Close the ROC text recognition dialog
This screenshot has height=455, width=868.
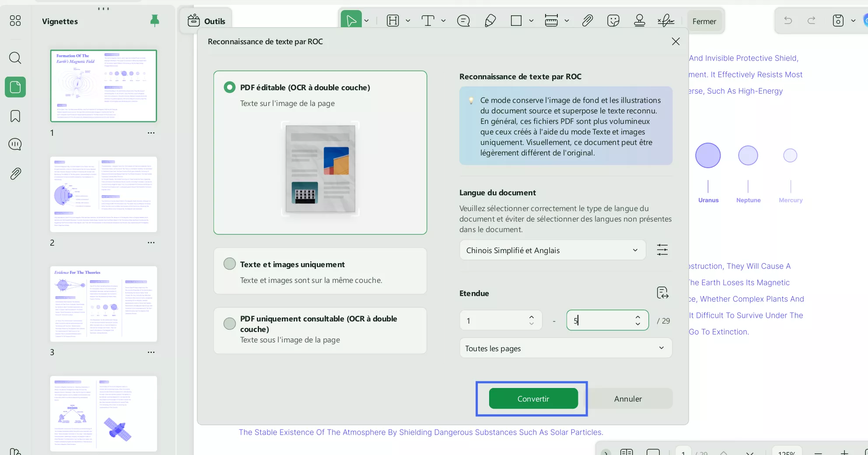coord(675,41)
